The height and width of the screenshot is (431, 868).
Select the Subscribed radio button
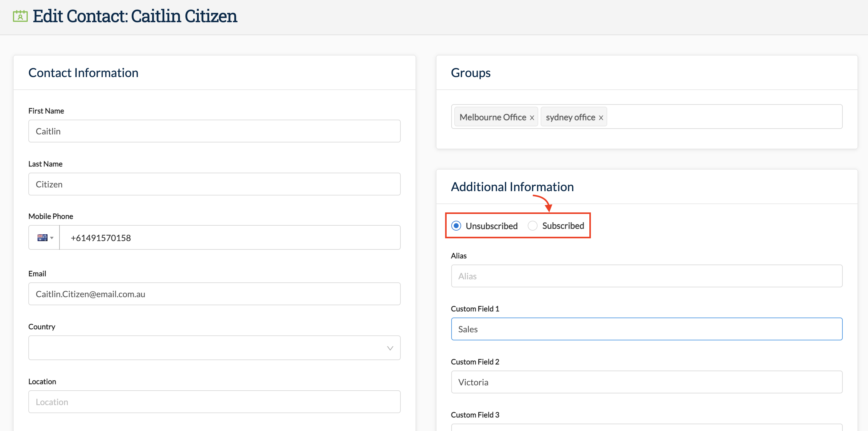pyautogui.click(x=532, y=226)
